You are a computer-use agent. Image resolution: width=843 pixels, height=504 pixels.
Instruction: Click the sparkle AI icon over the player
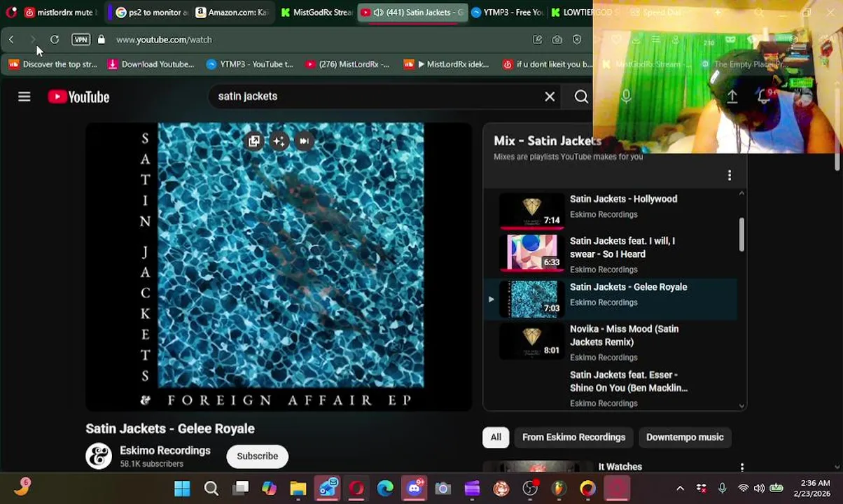pos(279,141)
